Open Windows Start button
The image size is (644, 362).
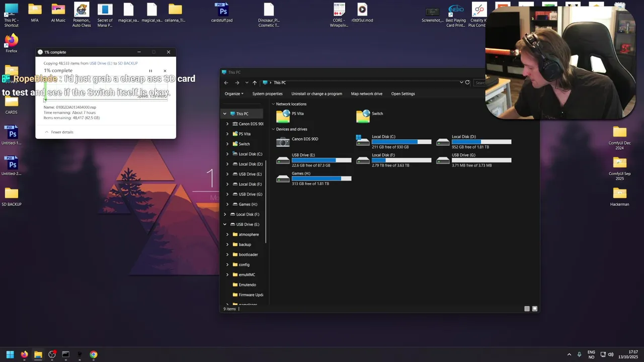click(10, 354)
